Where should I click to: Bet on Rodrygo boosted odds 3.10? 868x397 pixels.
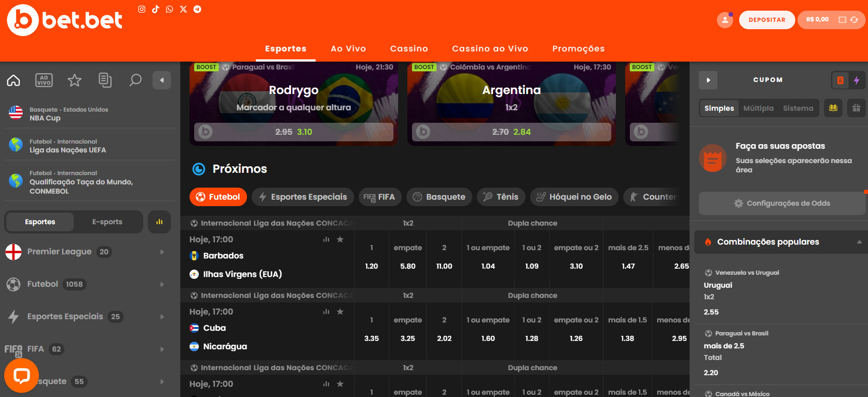[x=294, y=132]
